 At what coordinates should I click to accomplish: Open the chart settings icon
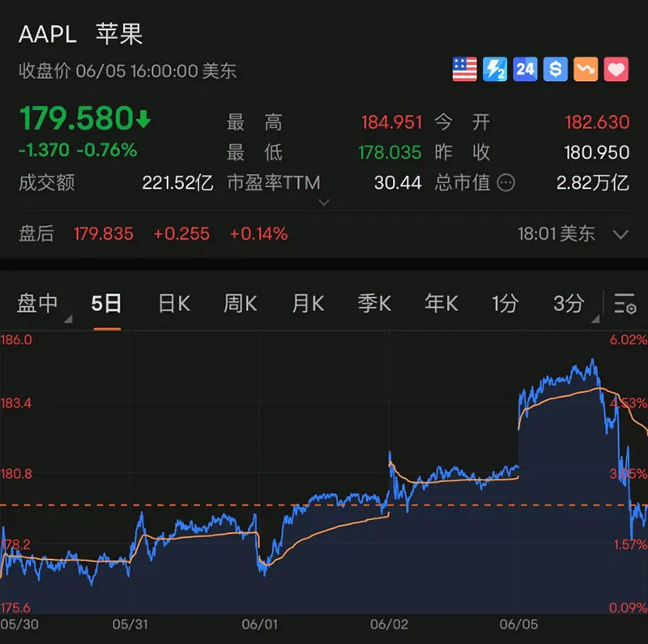625,304
